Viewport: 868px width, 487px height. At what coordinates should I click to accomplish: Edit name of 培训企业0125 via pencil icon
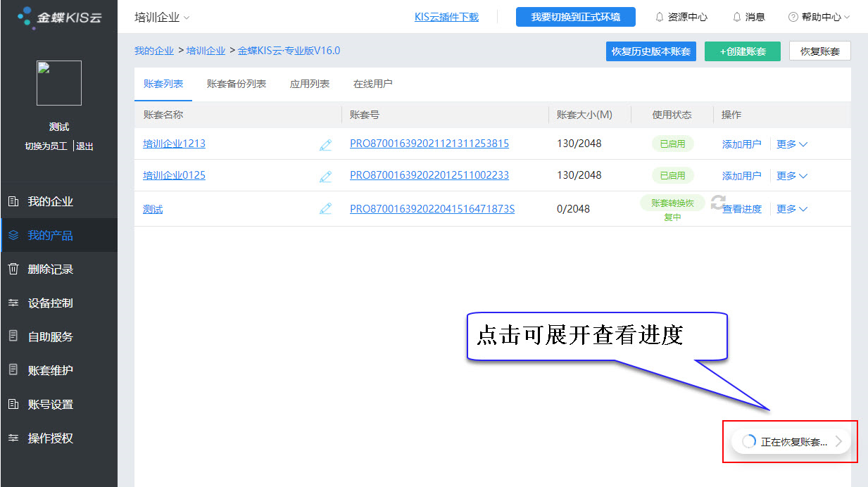tap(325, 176)
